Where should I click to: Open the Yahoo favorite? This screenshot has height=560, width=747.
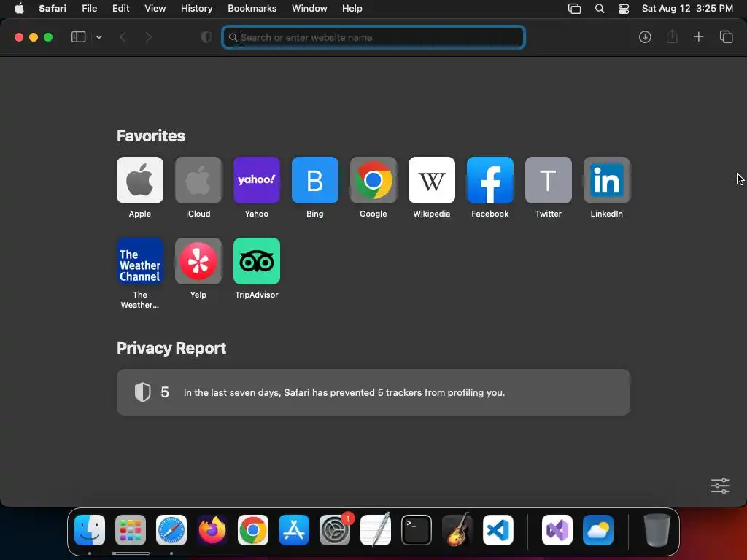257,180
